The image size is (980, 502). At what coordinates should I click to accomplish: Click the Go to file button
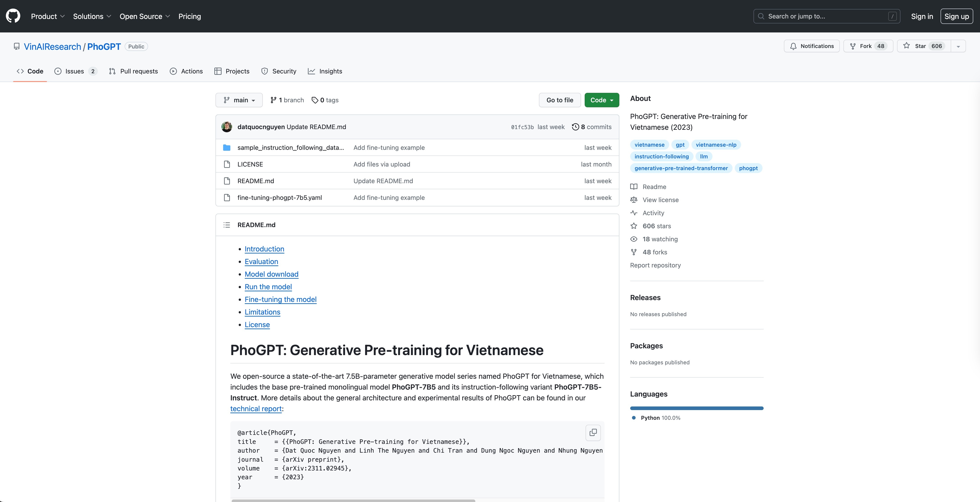560,100
